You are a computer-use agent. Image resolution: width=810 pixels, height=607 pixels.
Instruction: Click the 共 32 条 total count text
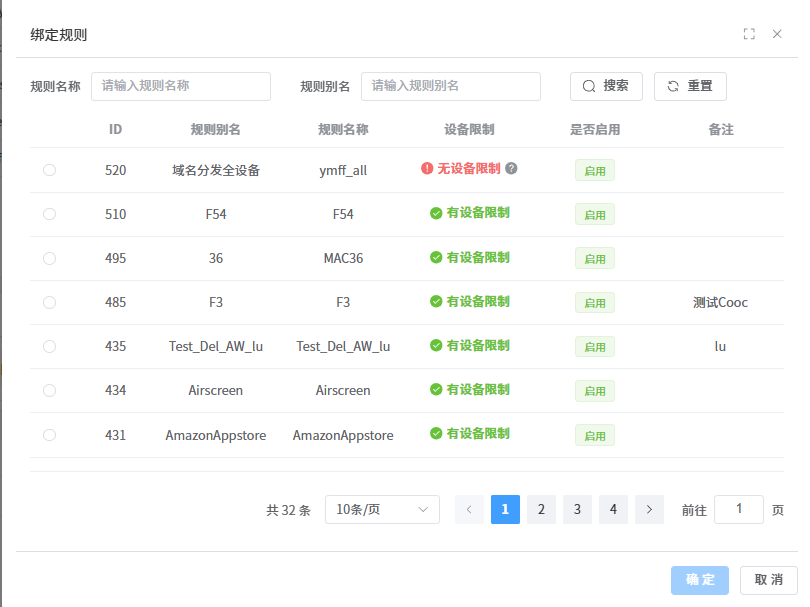[288, 510]
